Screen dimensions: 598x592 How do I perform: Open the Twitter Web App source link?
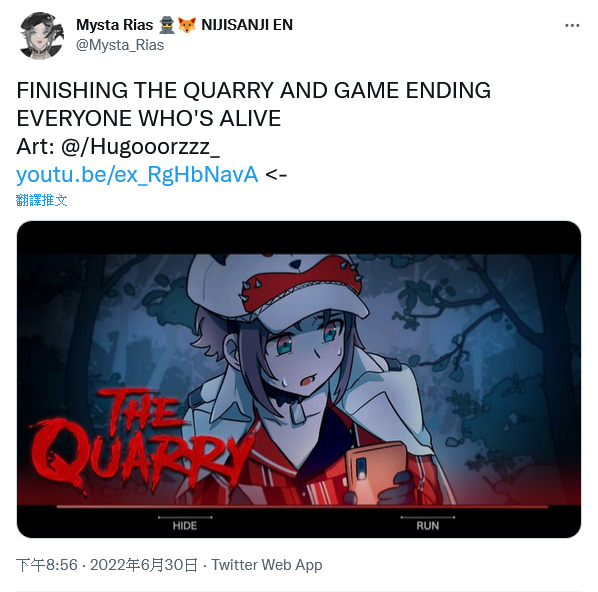click(x=267, y=565)
